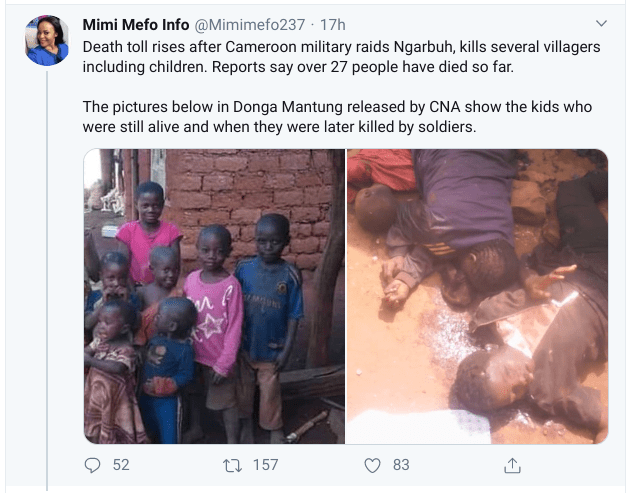
Task: Click the 83 likes count
Action: click(x=401, y=465)
